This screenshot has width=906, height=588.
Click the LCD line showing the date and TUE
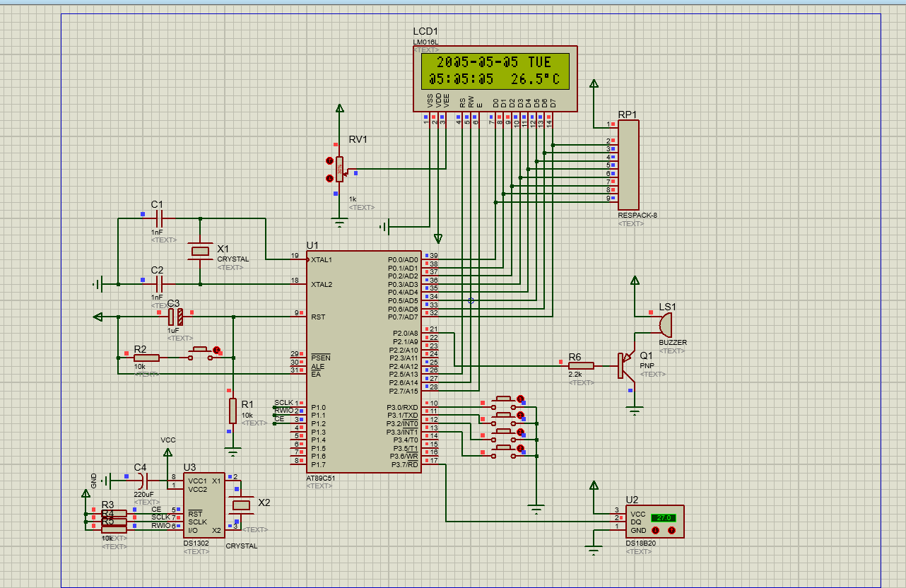pos(495,62)
